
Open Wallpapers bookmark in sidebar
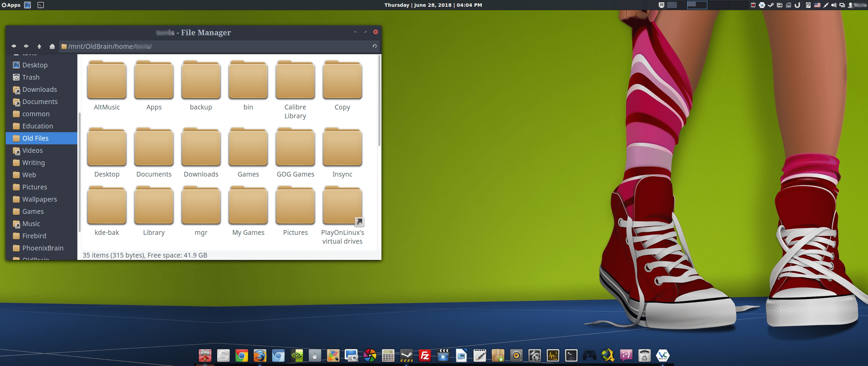(x=39, y=199)
